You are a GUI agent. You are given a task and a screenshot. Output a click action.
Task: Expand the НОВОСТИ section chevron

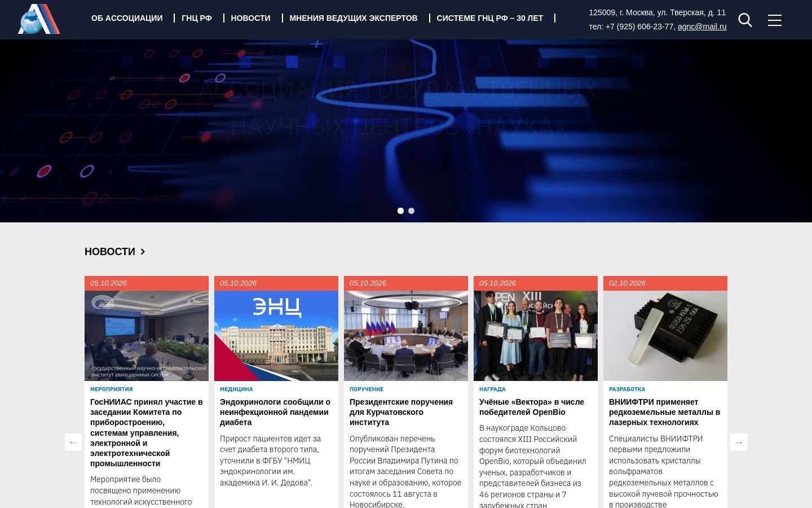click(143, 252)
